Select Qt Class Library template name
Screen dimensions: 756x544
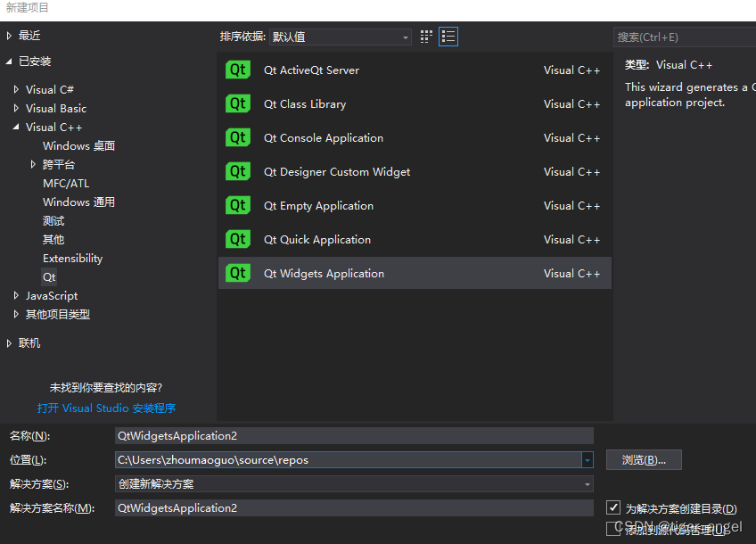coord(305,103)
